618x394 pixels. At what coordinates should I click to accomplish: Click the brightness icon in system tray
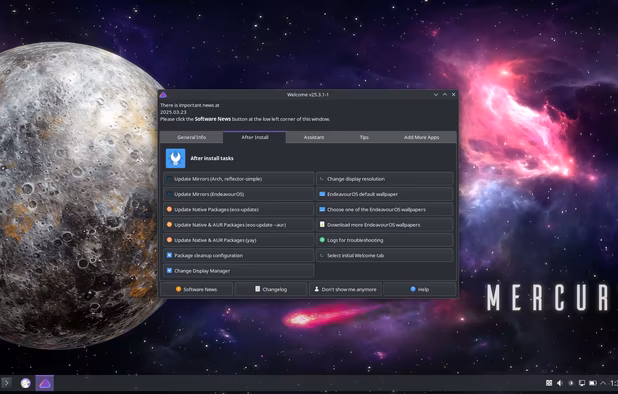[x=571, y=383]
